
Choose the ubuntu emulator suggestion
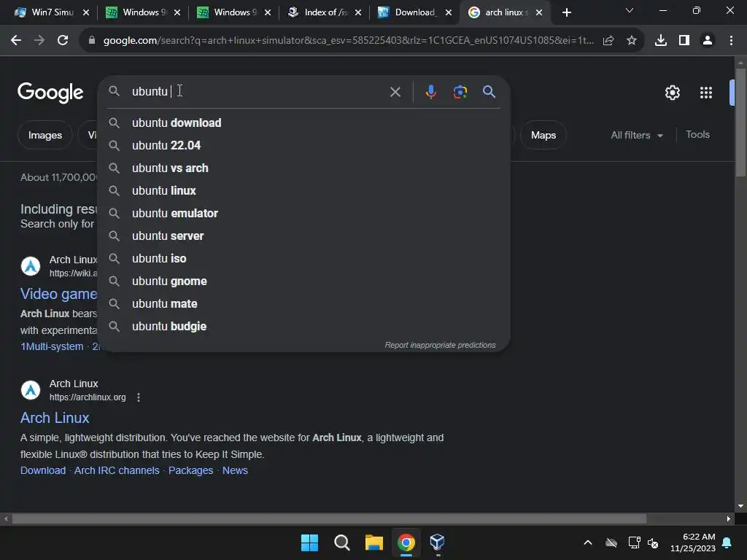pyautogui.click(x=304, y=214)
